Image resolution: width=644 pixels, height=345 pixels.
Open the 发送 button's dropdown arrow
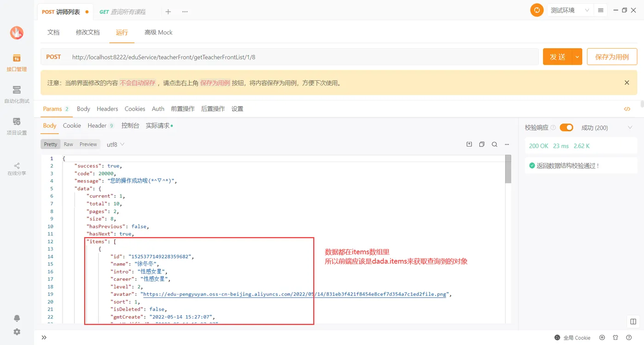point(577,57)
